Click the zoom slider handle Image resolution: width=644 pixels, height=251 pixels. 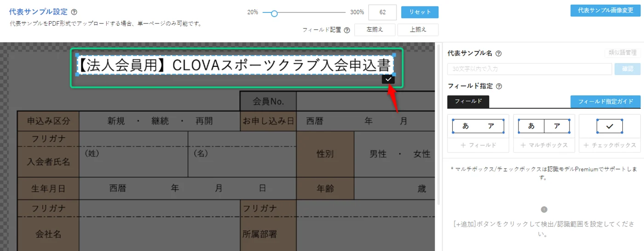click(x=274, y=13)
